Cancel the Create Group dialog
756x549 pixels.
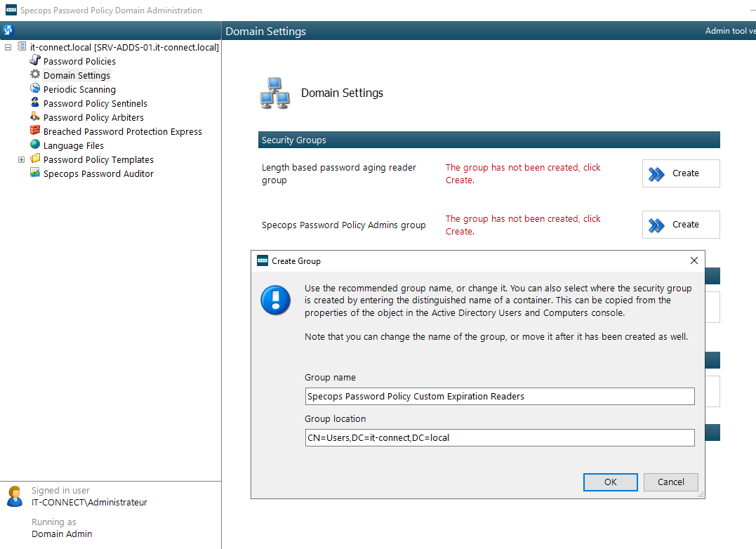(x=670, y=482)
